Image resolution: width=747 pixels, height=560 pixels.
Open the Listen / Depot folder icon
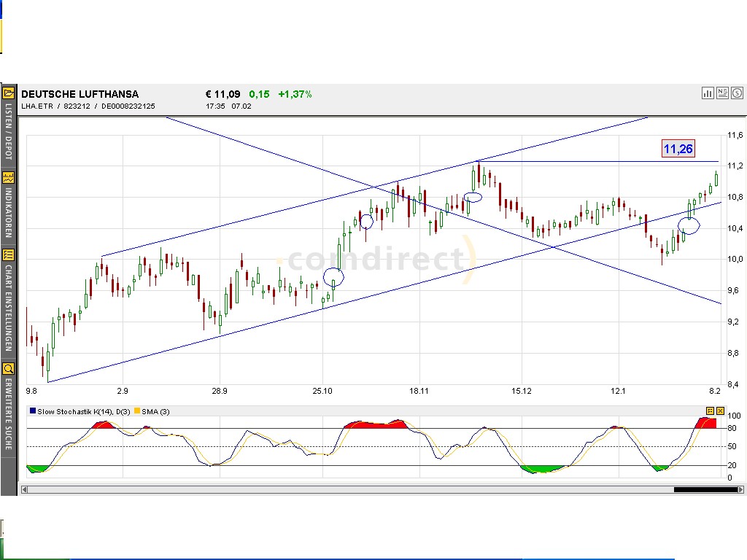(8, 93)
